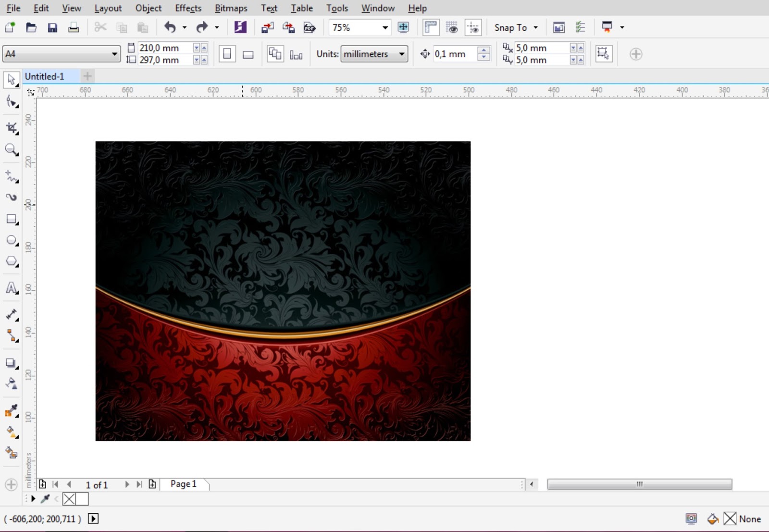Click the None fill swatch in the status bar
The height and width of the screenshot is (532, 769).
pyautogui.click(x=731, y=519)
